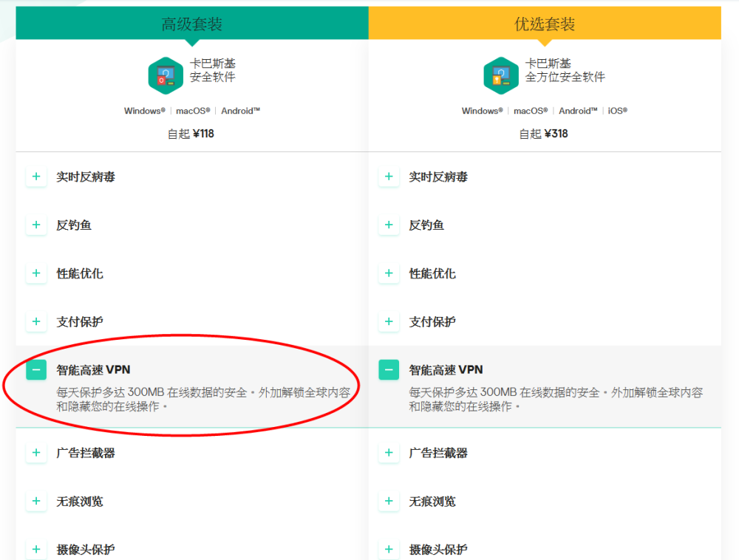Expand 摄像头保护 in the 优选套装 column
The width and height of the screenshot is (739, 560).
[389, 549]
